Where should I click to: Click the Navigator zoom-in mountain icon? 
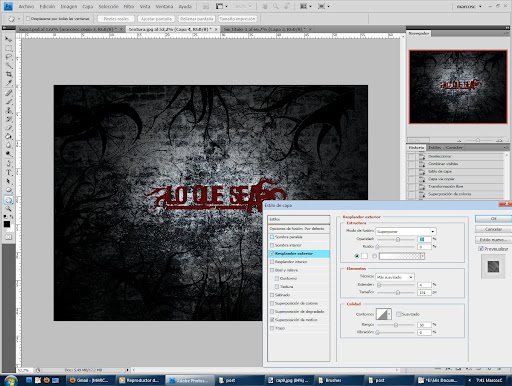coord(499,140)
